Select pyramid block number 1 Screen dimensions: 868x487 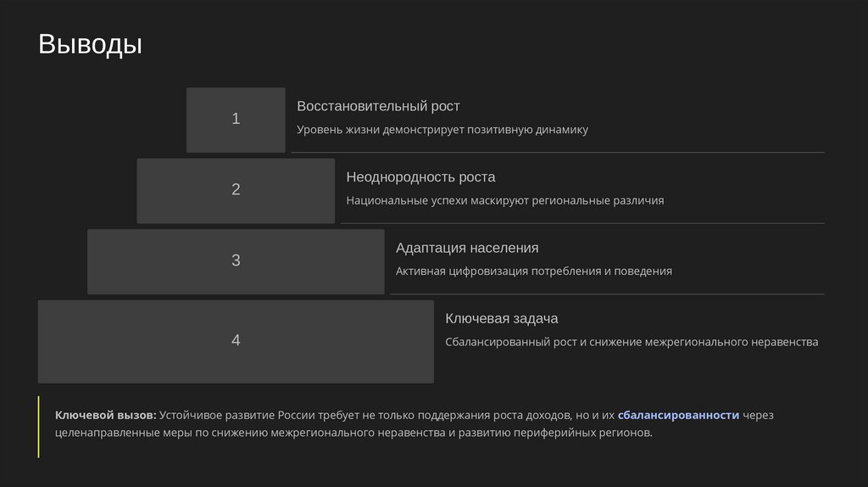236,120
